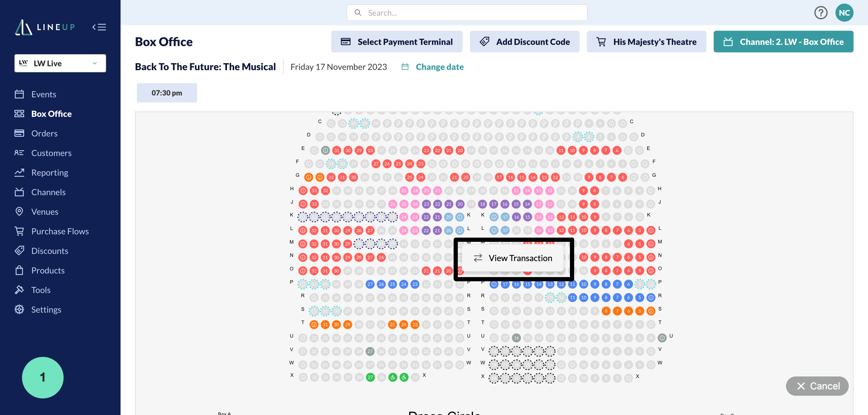Image resolution: width=868 pixels, height=415 pixels.
Task: Click the green basket counter showing 1
Action: [x=42, y=377]
